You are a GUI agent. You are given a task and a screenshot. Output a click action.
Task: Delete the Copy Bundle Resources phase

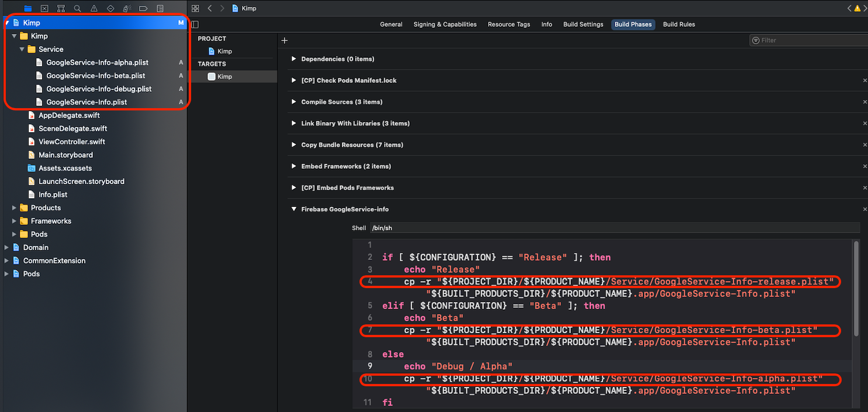(x=865, y=145)
